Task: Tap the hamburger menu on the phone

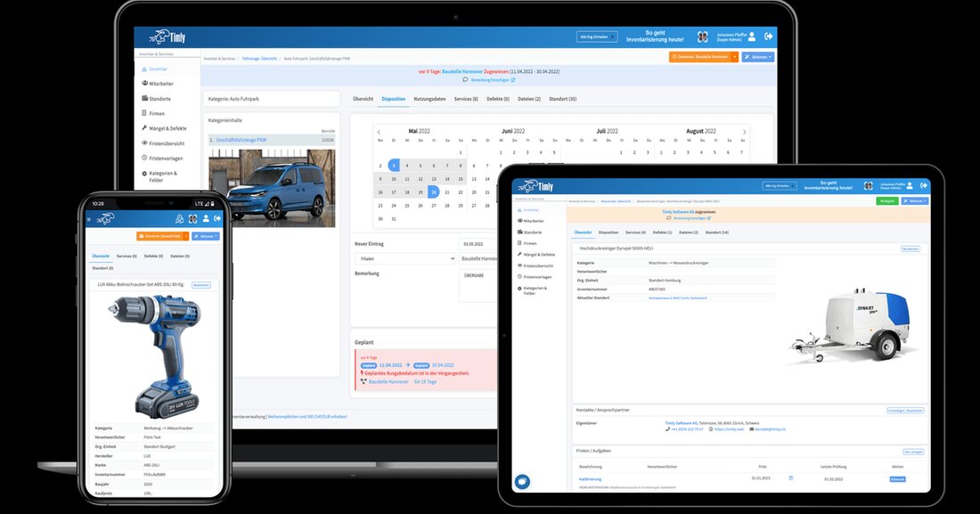Action: click(x=88, y=219)
